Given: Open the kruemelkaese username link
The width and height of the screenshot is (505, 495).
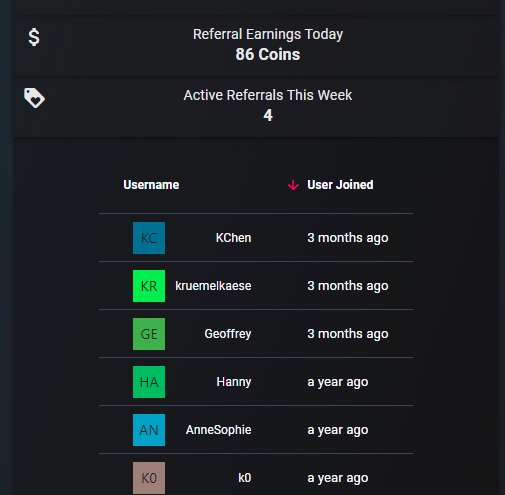Looking at the screenshot, I should 213,286.
